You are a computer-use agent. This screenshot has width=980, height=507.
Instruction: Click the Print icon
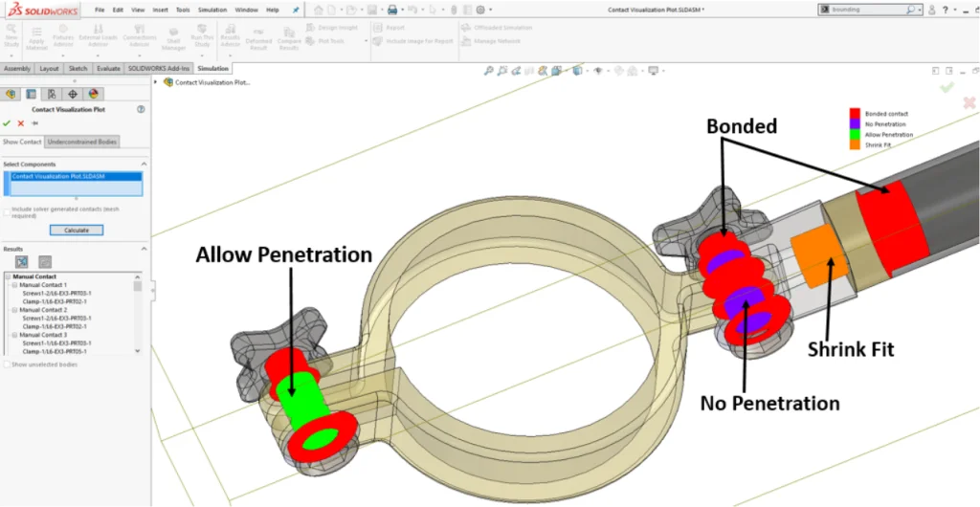[x=391, y=10]
